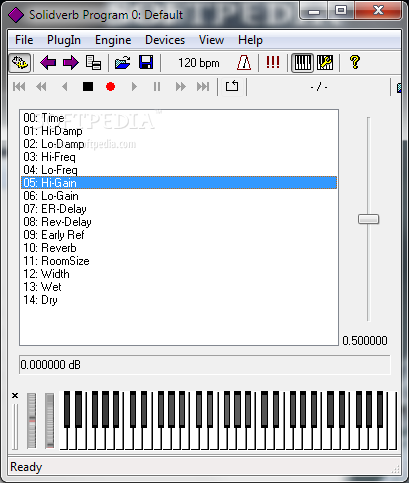409x483 pixels.
Task: Click the 0.000000 dB value field
Action: point(204,365)
